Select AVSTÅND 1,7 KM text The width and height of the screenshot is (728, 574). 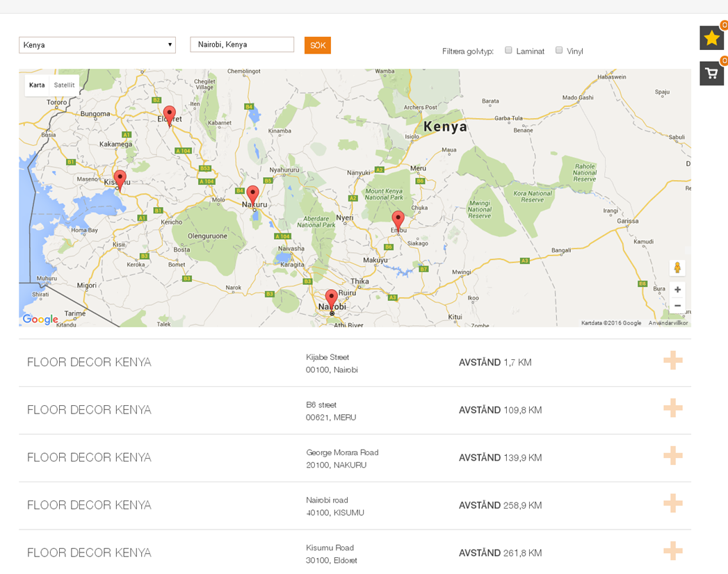[x=495, y=363]
